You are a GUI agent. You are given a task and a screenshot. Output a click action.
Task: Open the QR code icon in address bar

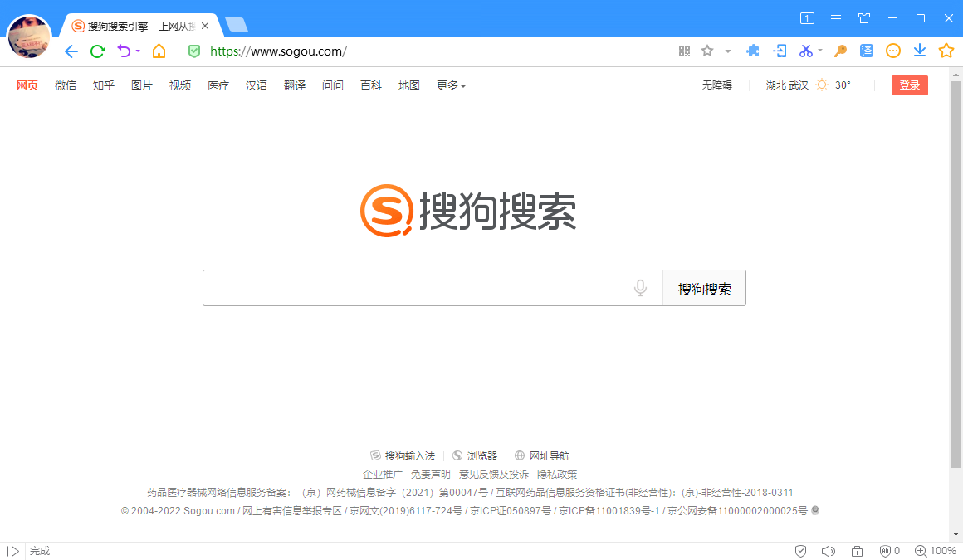point(684,51)
